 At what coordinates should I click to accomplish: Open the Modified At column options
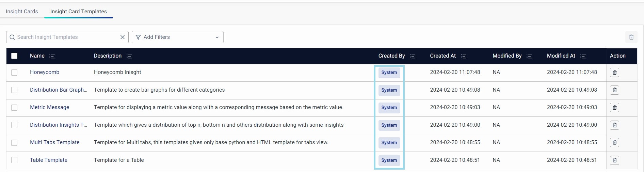click(x=583, y=56)
